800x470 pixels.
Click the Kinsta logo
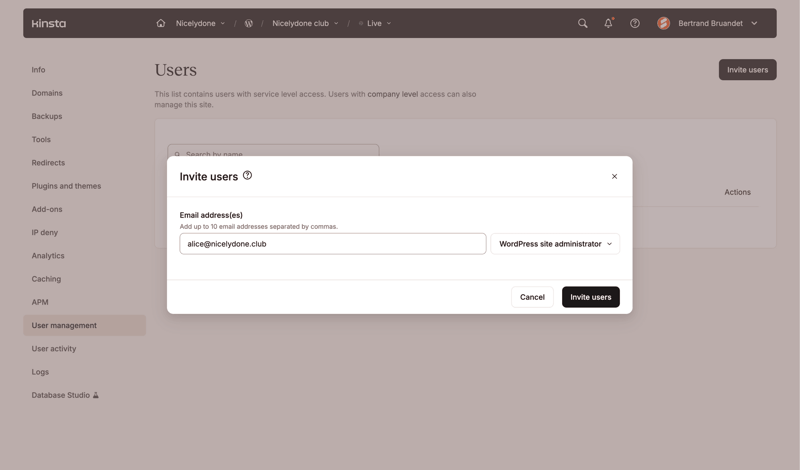[x=48, y=23]
